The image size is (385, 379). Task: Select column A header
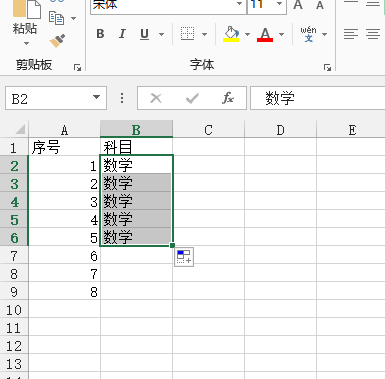pos(64,130)
